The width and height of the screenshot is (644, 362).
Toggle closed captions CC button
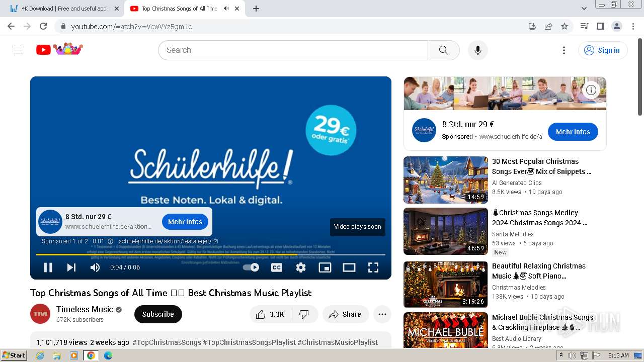[x=277, y=267]
